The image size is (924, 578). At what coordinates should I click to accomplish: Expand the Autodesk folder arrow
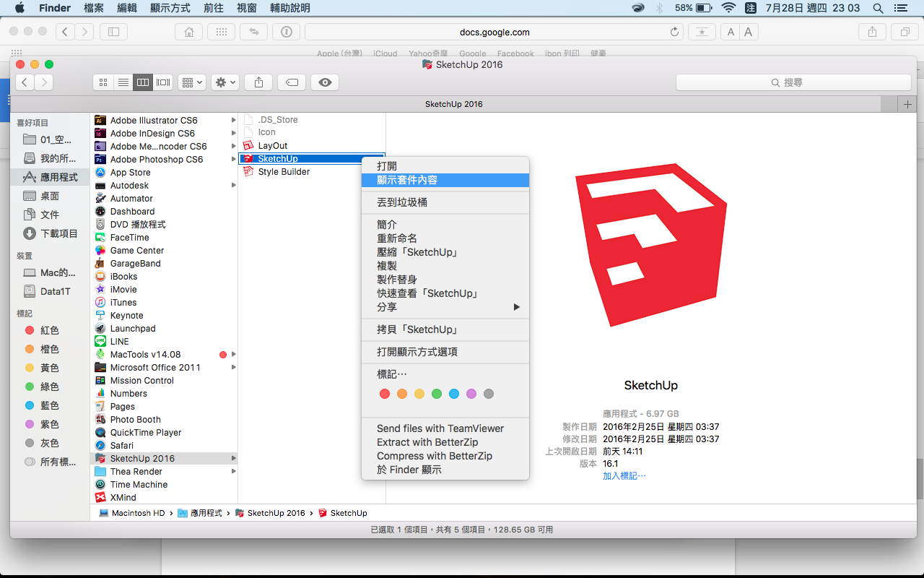click(x=233, y=186)
